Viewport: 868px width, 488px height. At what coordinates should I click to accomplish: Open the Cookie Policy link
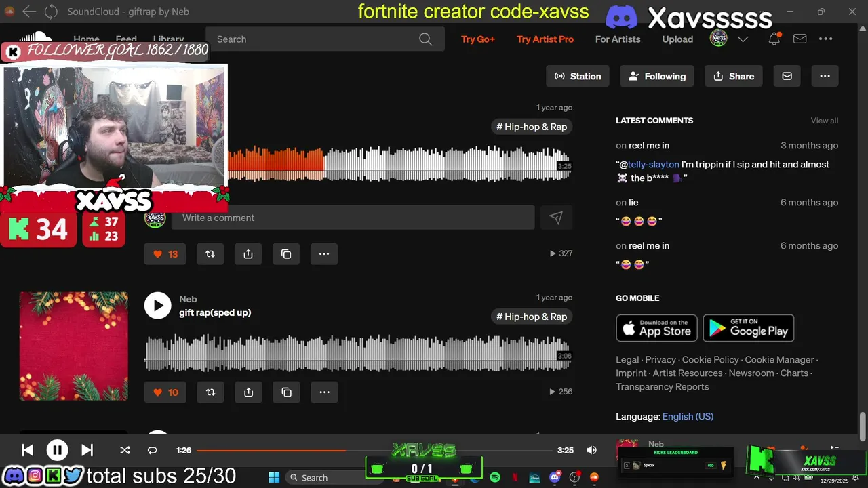click(710, 359)
